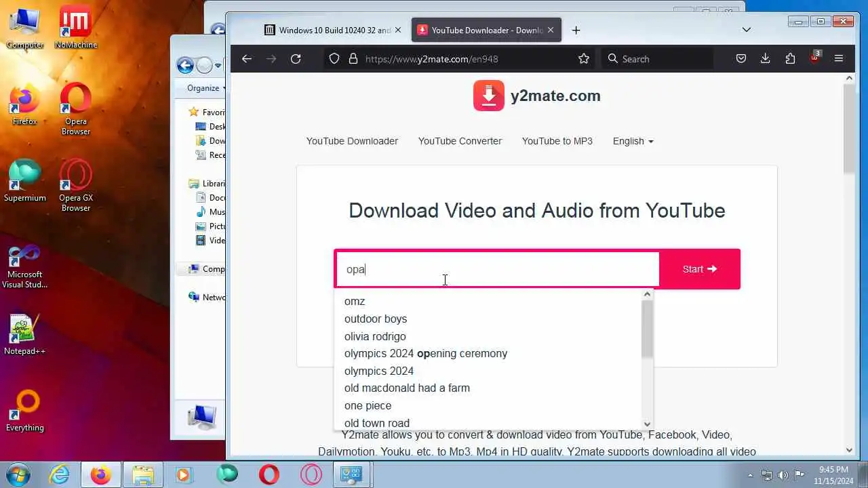The width and height of the screenshot is (868, 488).
Task: Open Computer desktop shortcut
Action: click(25, 28)
